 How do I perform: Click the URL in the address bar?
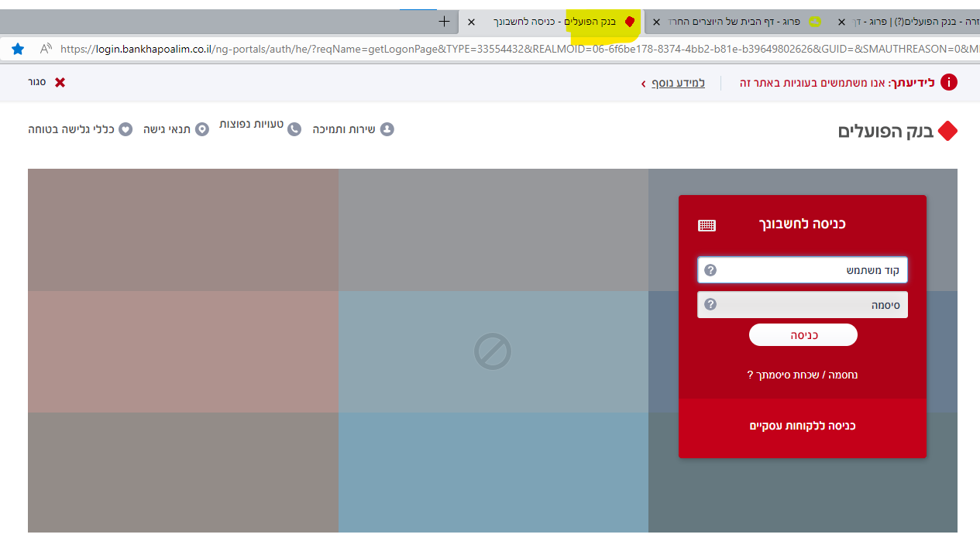[x=519, y=49]
